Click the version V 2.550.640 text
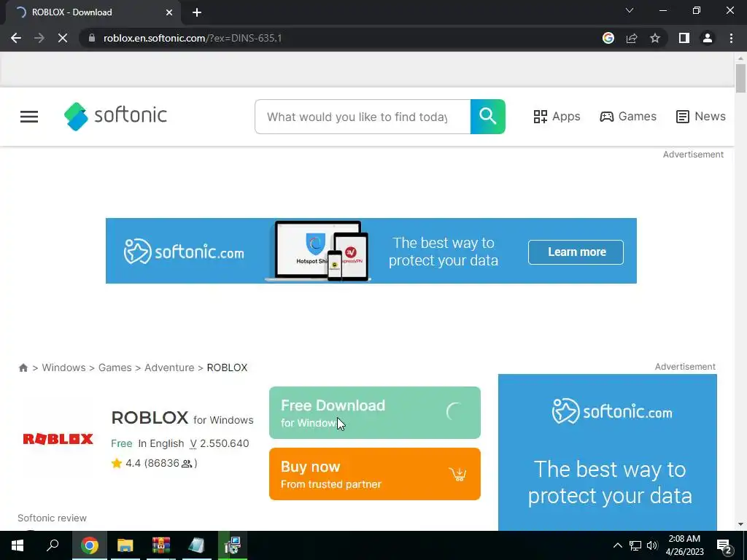This screenshot has height=560, width=747. (219, 443)
